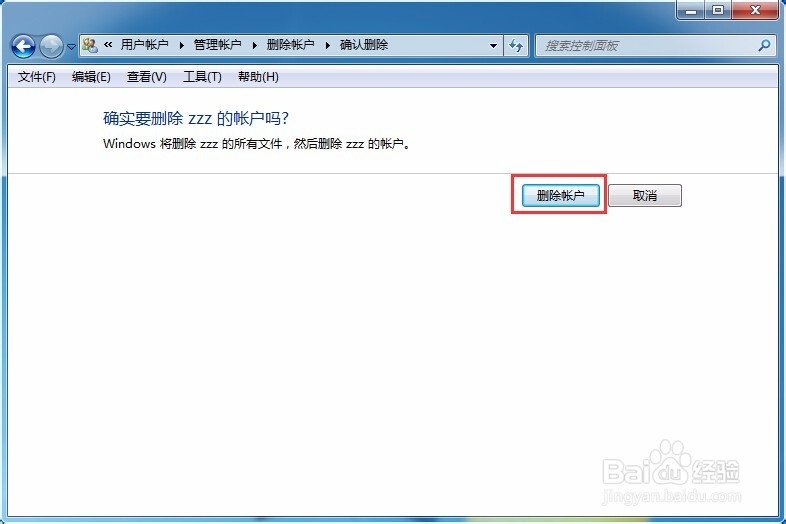Viewport: 786px width, 524px height.
Task: Select 管理帐户 in the breadcrumb
Action: click(218, 45)
